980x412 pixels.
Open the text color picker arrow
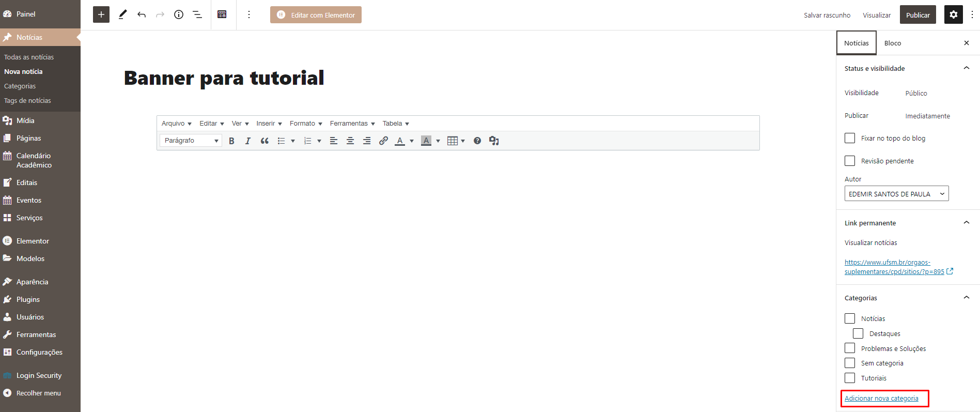click(412, 141)
